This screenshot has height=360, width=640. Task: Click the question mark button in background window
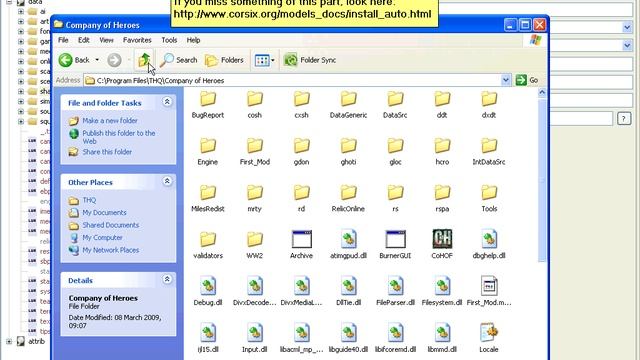(x=624, y=119)
